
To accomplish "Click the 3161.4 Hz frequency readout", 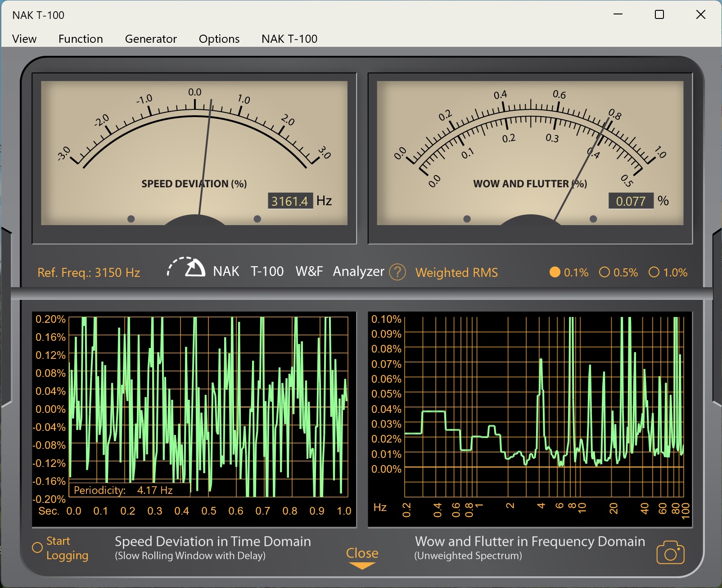I will pos(290,201).
